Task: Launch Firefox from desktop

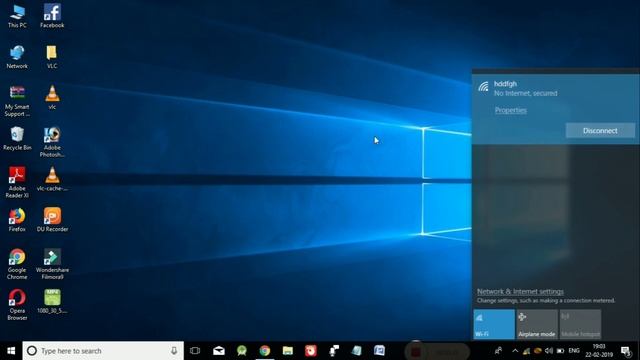Action: (17, 220)
